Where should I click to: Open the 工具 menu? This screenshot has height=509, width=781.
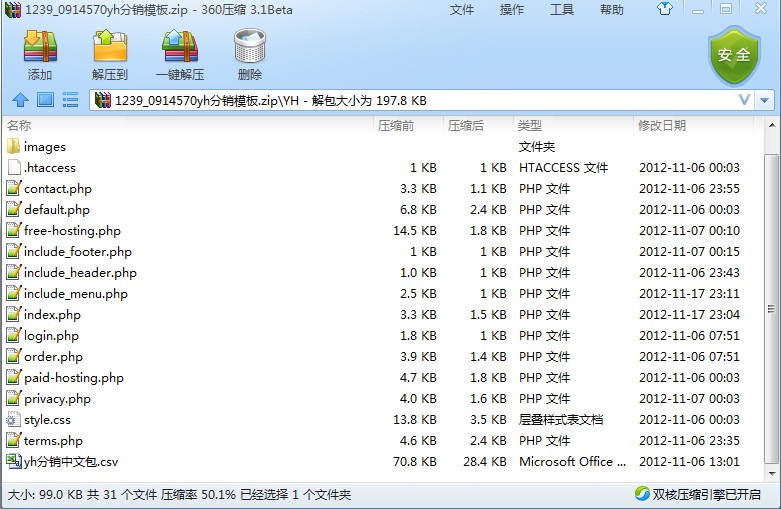click(x=562, y=9)
